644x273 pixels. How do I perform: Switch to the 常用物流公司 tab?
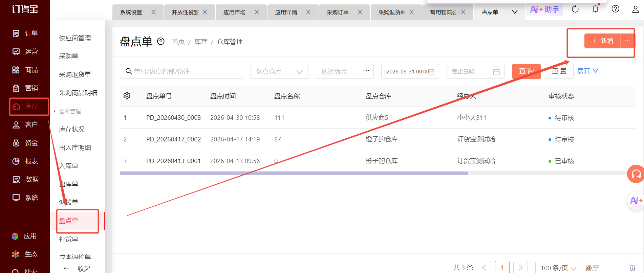coord(444,12)
